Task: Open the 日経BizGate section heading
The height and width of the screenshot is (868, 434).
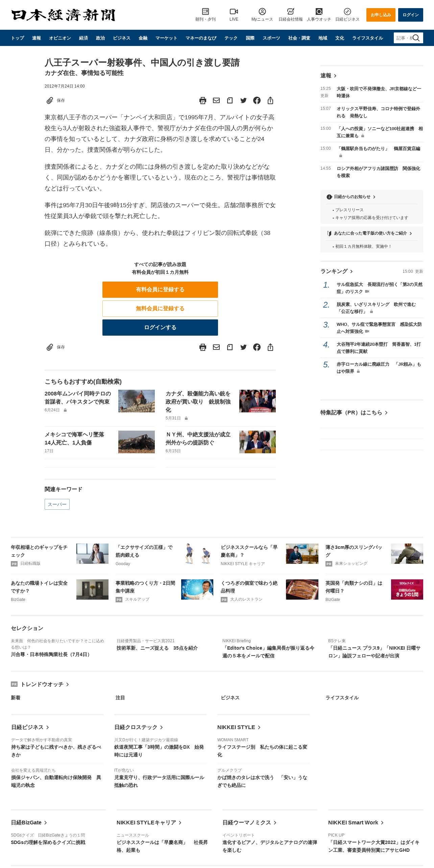Action: 29,822
